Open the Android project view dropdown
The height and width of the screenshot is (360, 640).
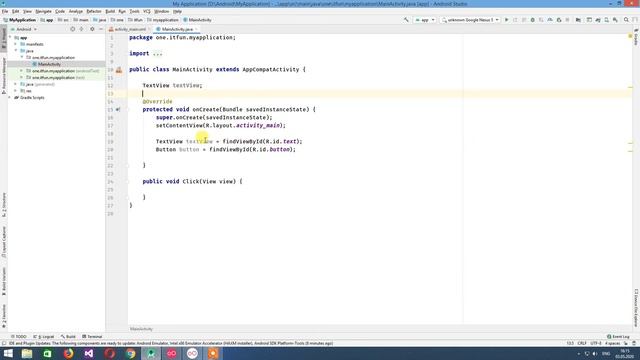[x=24, y=29]
